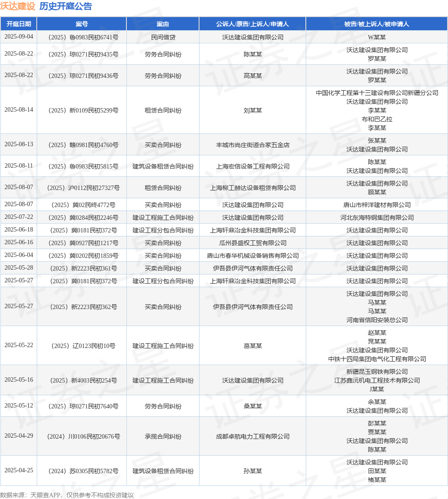Select date 2025-05-28

(x=19, y=267)
